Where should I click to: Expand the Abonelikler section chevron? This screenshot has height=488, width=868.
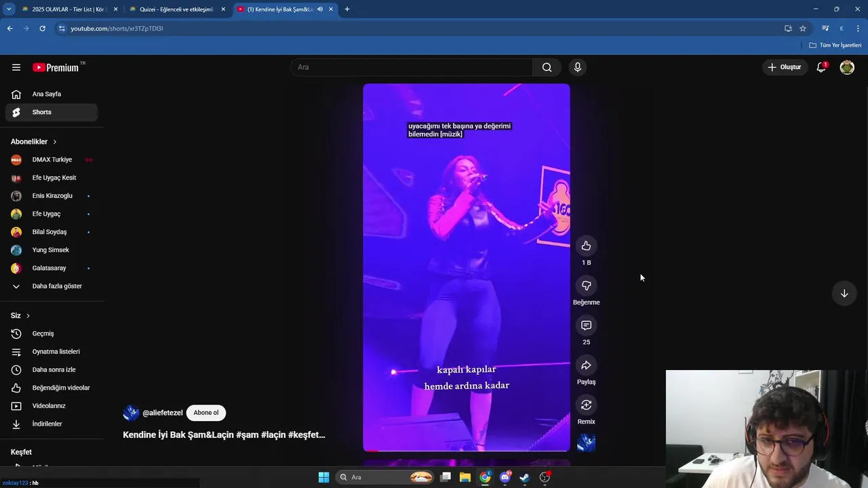coord(54,142)
